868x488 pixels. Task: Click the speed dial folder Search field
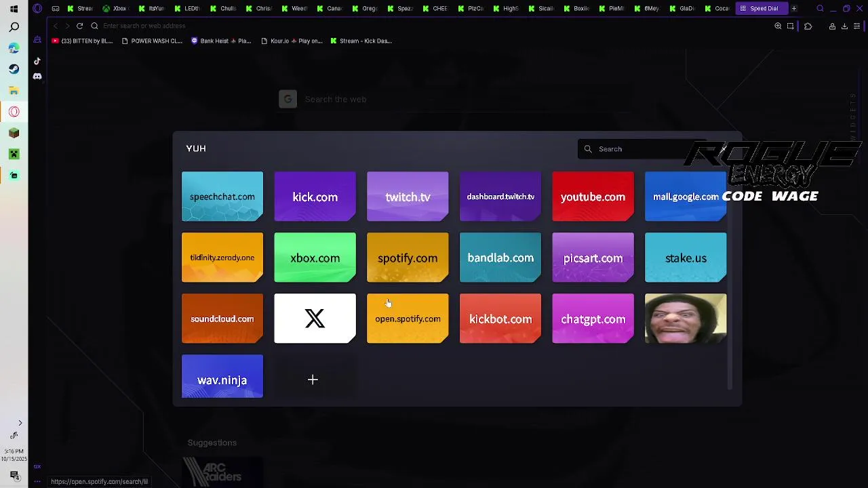[x=641, y=149]
